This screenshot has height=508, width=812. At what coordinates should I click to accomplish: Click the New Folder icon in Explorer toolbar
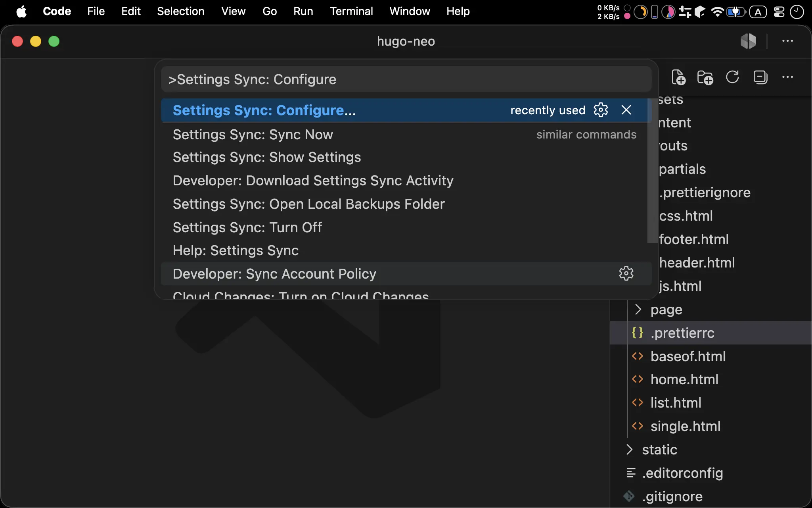click(x=705, y=77)
